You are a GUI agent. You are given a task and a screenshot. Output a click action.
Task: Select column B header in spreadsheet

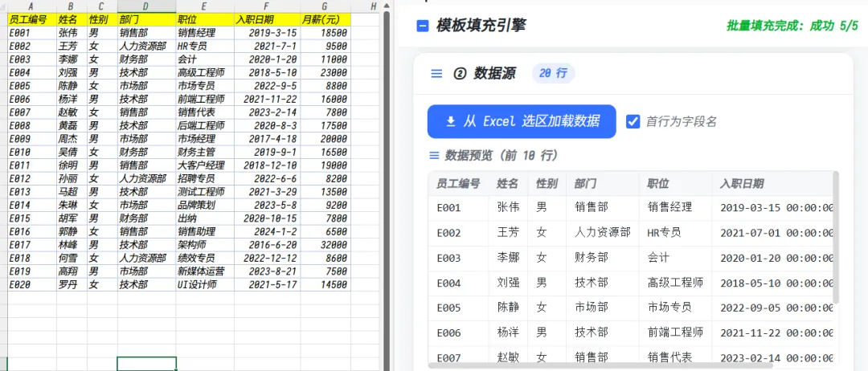coord(72,6)
